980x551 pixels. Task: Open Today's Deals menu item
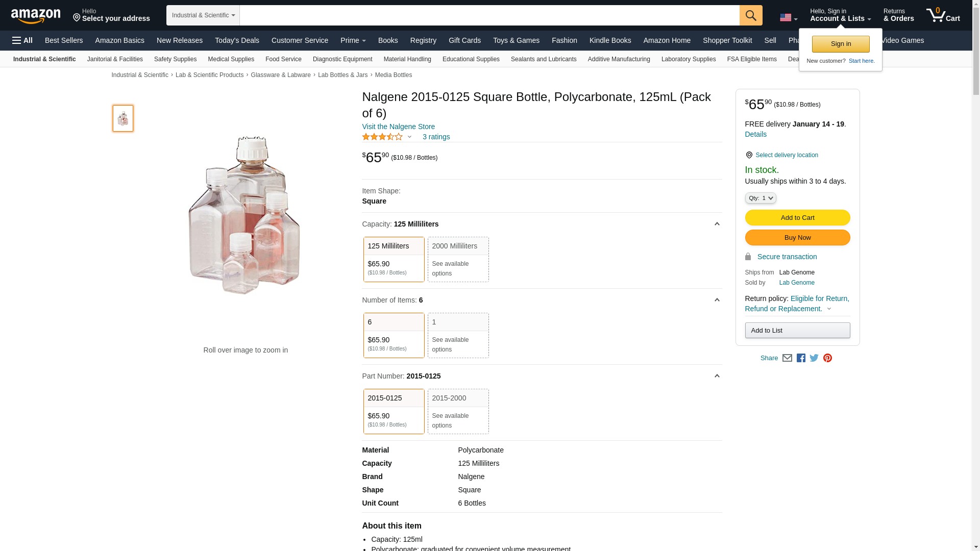click(237, 40)
